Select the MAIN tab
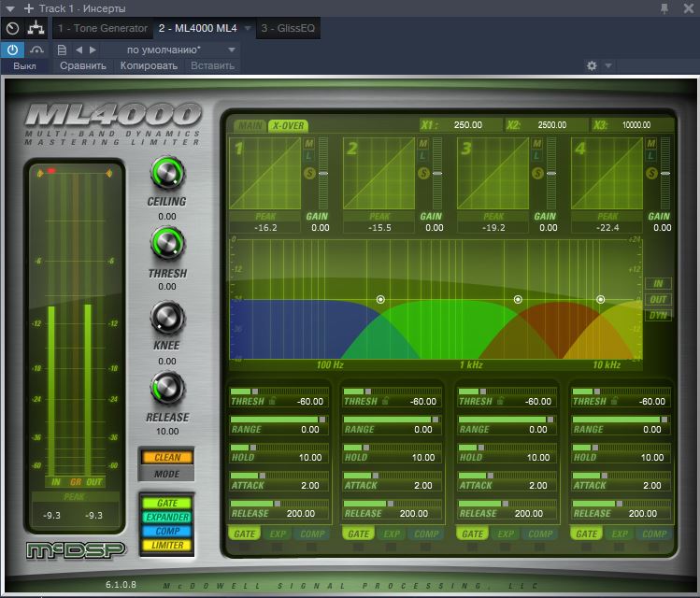 tap(250, 125)
